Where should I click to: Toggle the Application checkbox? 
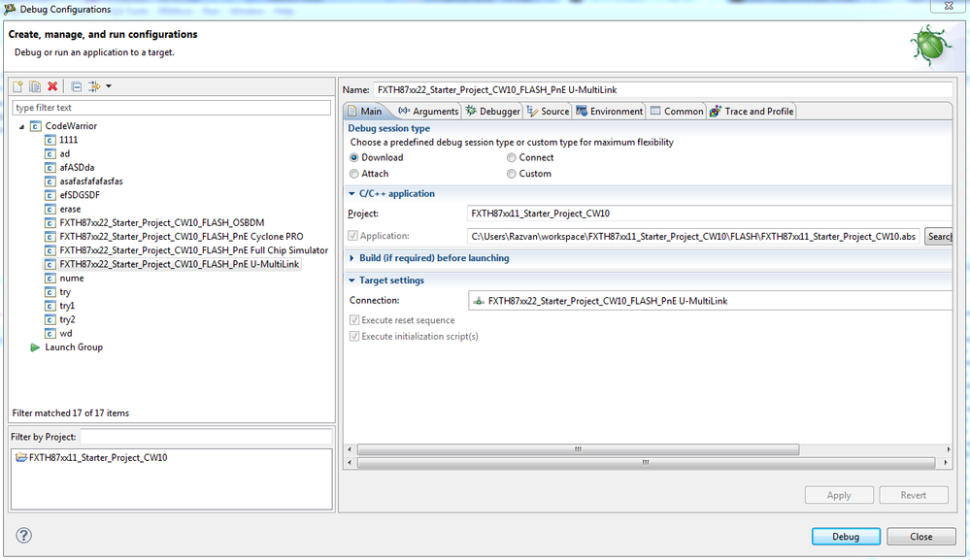(x=352, y=236)
